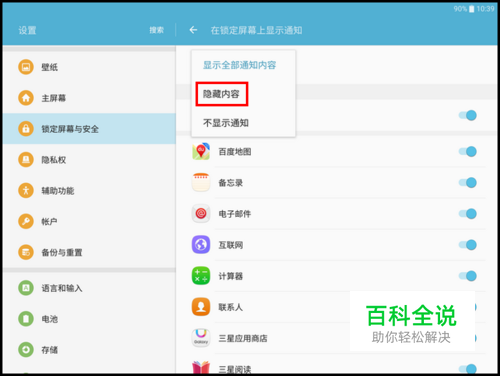
Task: Tap the 三星应用商店 app name
Action: [x=243, y=338]
